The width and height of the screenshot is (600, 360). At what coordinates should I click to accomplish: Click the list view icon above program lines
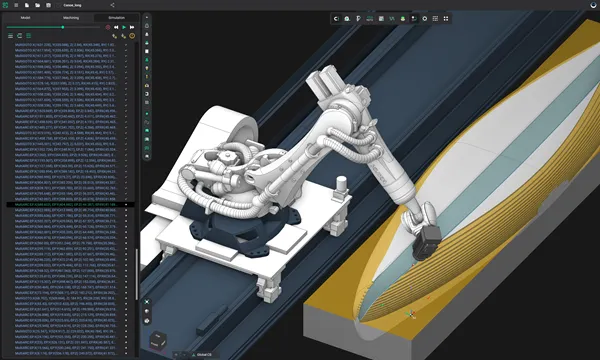point(10,36)
